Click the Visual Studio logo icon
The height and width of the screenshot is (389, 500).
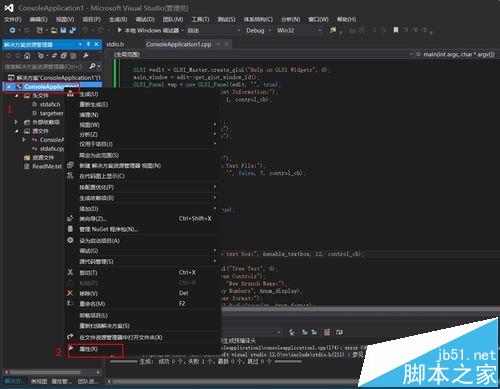point(9,8)
